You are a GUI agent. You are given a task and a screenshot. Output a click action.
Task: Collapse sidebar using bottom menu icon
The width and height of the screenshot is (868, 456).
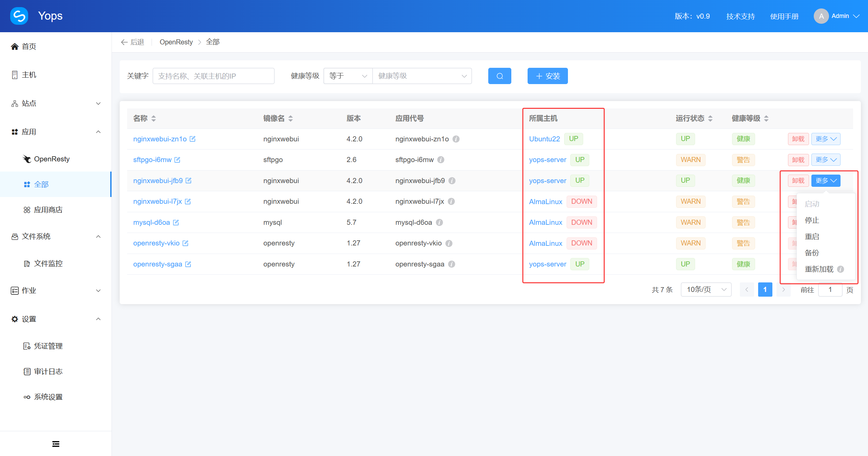point(56,444)
